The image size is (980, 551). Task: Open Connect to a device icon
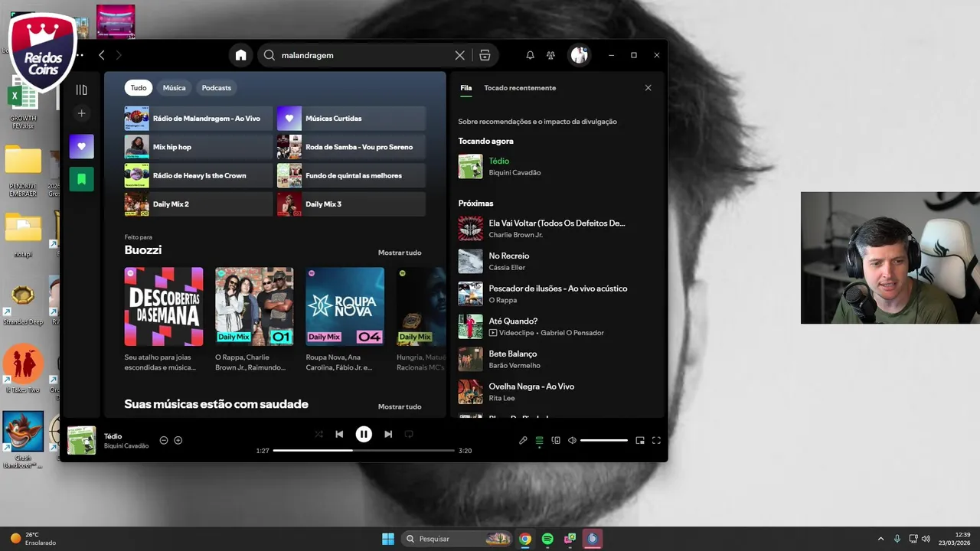pyautogui.click(x=556, y=440)
